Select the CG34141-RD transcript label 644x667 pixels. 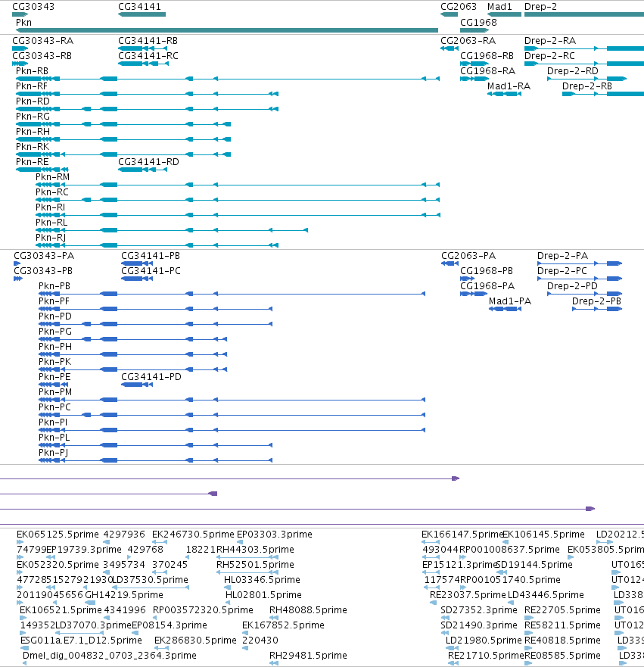click(148, 162)
